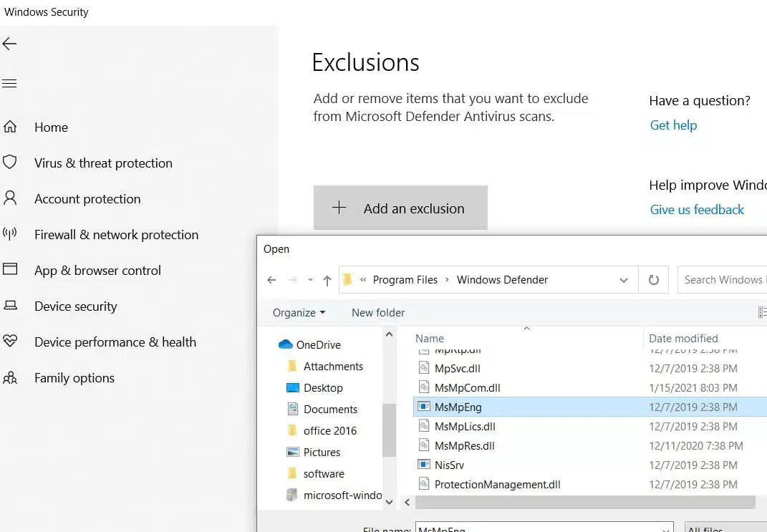
Task: Change the file list view layout
Action: click(x=762, y=312)
